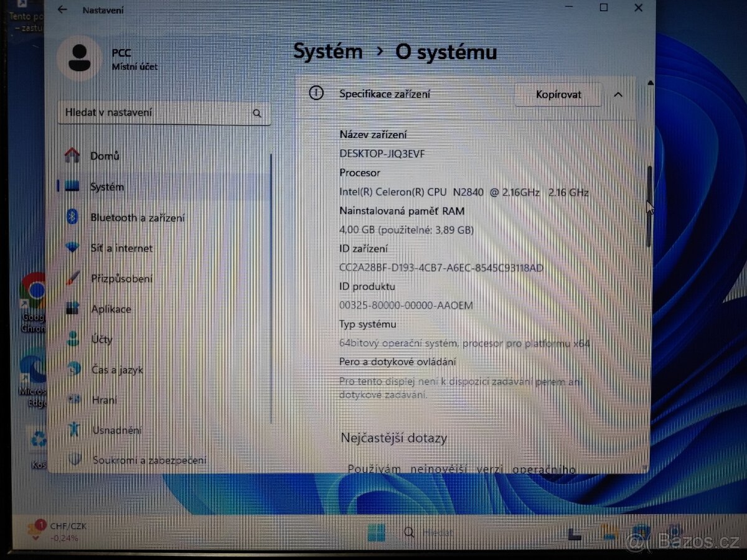Open the Účty accounts section
Image resolution: width=747 pixels, height=560 pixels.
pos(89,340)
